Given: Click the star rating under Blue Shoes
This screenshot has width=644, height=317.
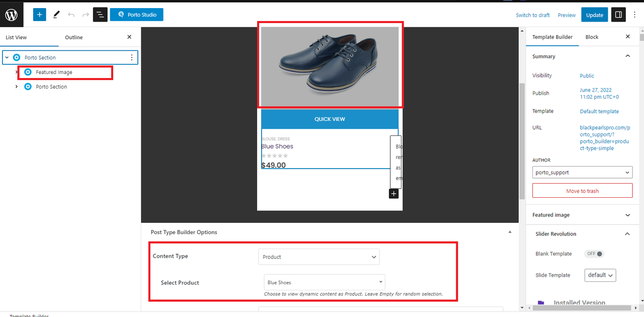Looking at the screenshot, I should (275, 156).
